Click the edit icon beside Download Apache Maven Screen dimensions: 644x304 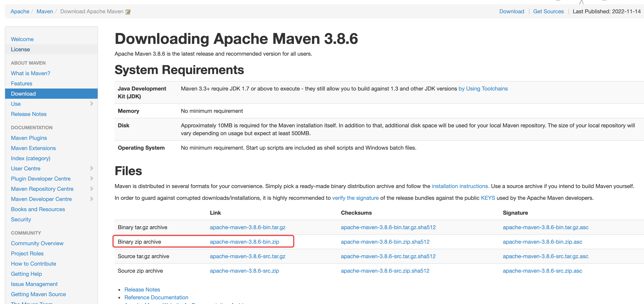point(128,12)
